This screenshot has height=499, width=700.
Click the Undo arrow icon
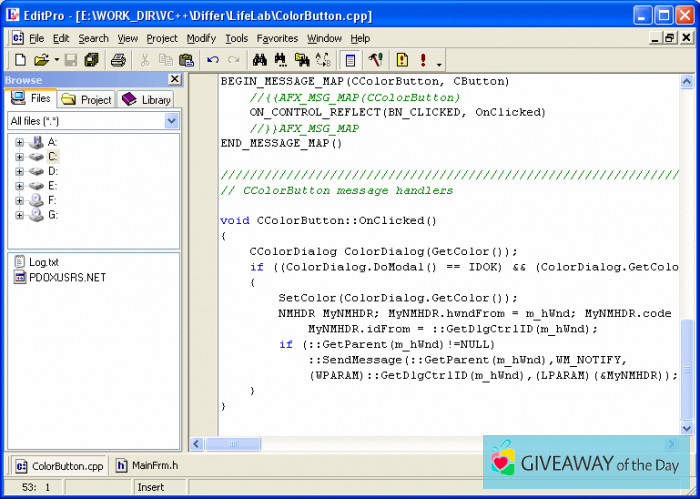pyautogui.click(x=213, y=60)
